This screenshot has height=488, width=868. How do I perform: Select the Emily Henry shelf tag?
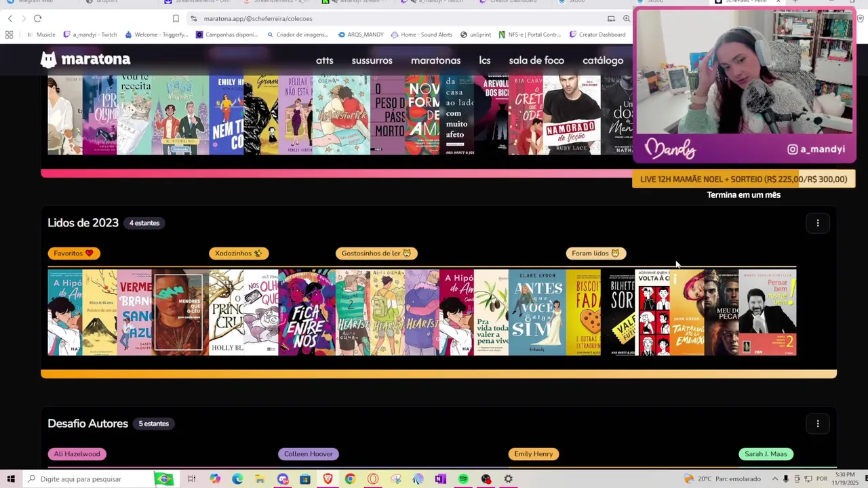(534, 454)
